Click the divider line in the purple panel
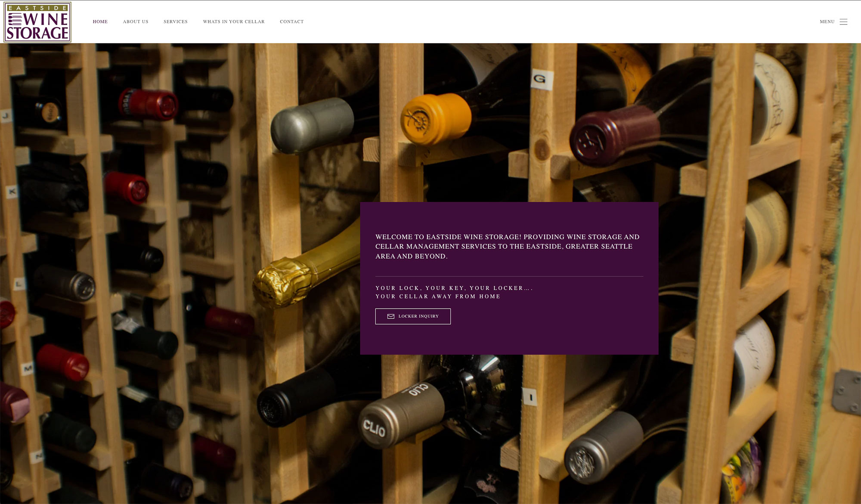Viewport: 861px width, 504px height. (509, 276)
